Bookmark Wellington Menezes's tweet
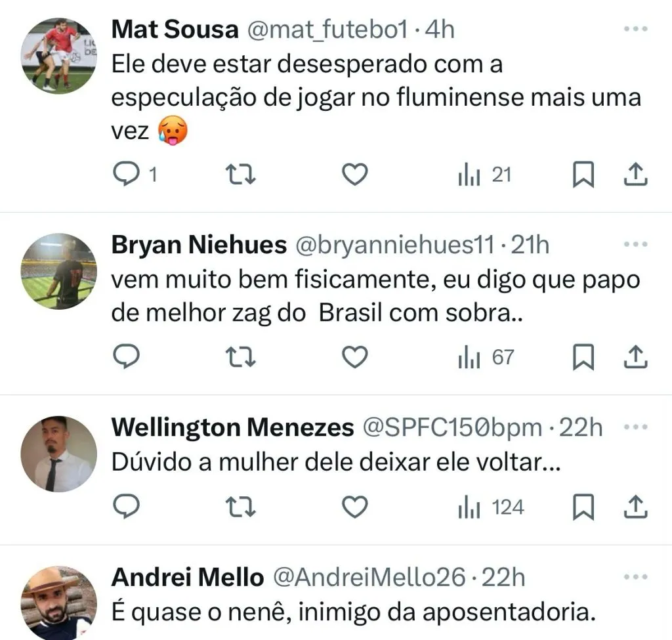Screen dimensions: 672x640 coord(583,507)
